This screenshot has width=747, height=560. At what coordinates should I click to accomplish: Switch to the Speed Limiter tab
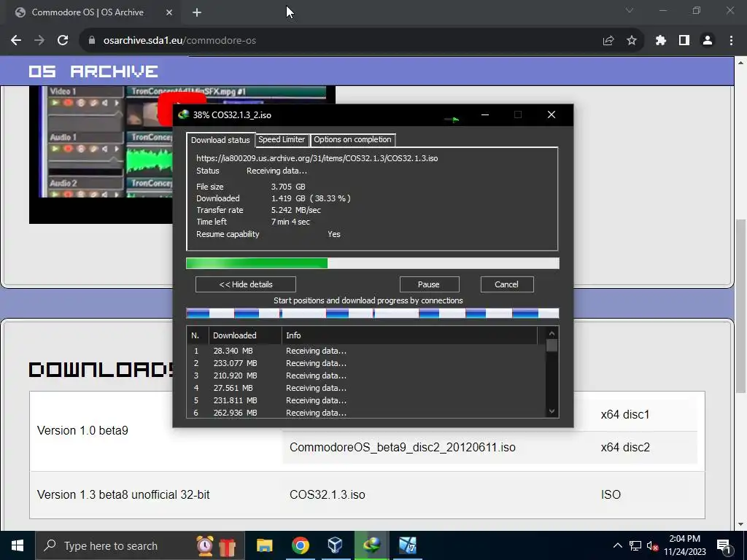point(282,139)
